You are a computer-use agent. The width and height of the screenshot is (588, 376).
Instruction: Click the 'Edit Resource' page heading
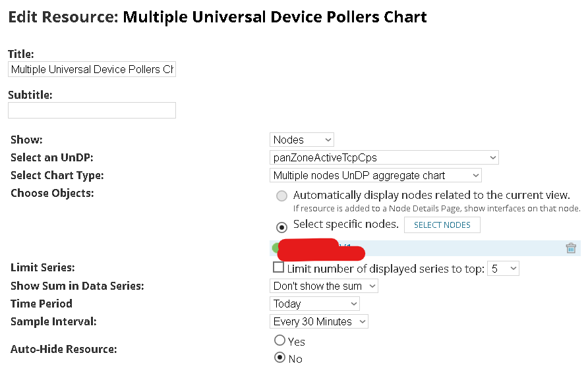(217, 17)
